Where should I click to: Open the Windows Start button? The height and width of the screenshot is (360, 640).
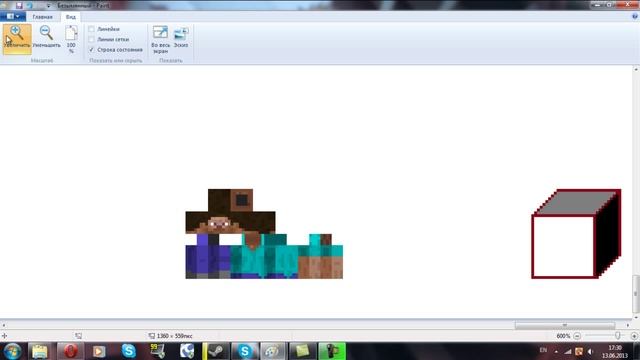[x=13, y=351]
